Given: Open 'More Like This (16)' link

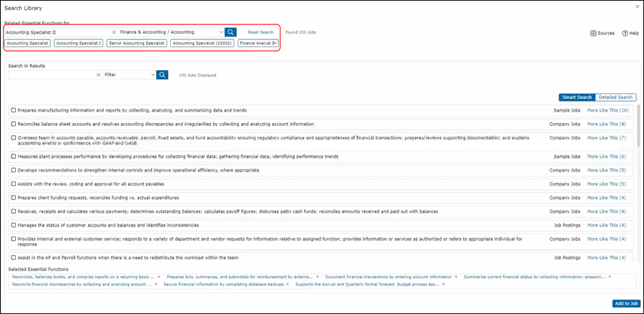Looking at the screenshot, I should pos(607,110).
